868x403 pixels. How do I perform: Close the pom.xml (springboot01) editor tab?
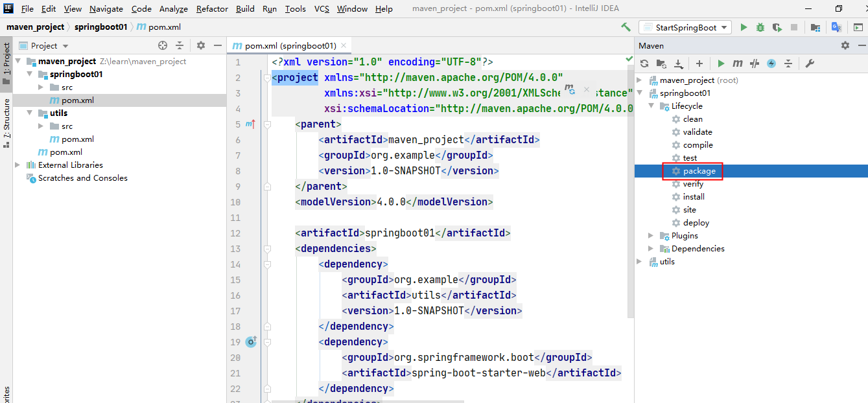[344, 45]
